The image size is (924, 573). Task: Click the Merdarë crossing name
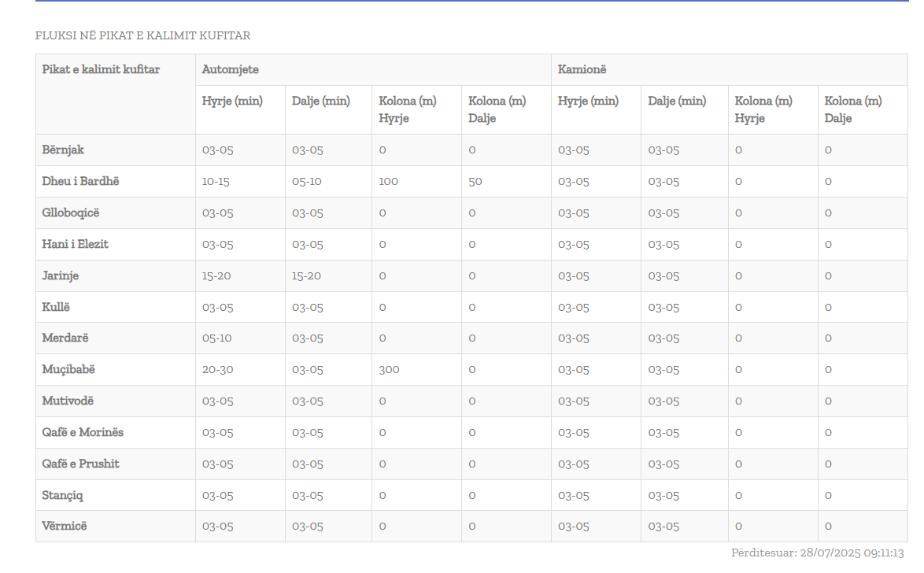click(x=65, y=338)
